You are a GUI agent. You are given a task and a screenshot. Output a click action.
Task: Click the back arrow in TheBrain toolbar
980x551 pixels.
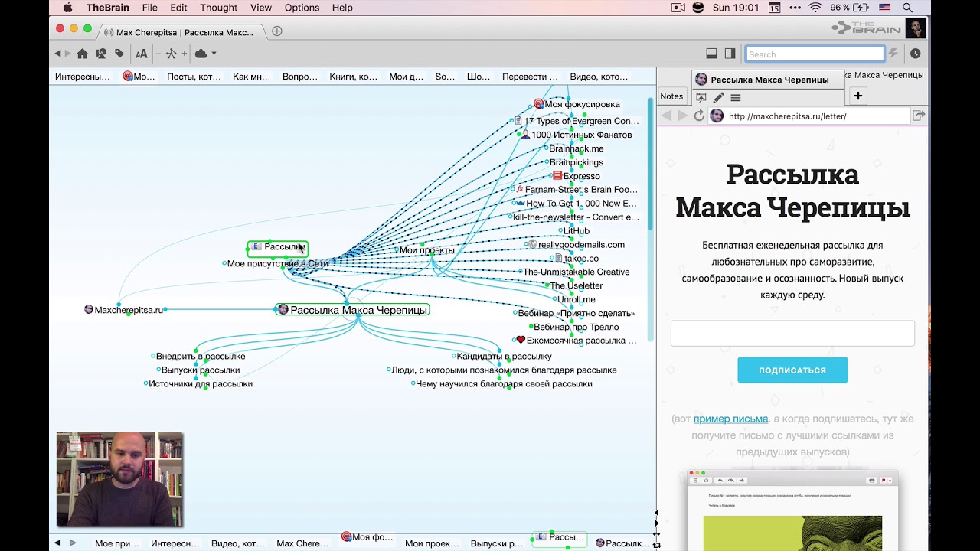57,54
